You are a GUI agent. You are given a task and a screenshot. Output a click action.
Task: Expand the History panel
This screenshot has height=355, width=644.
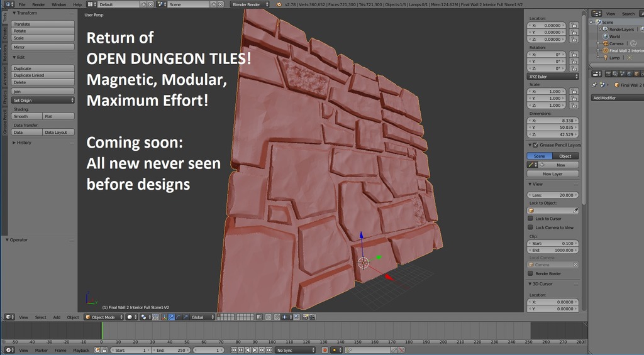coord(24,143)
